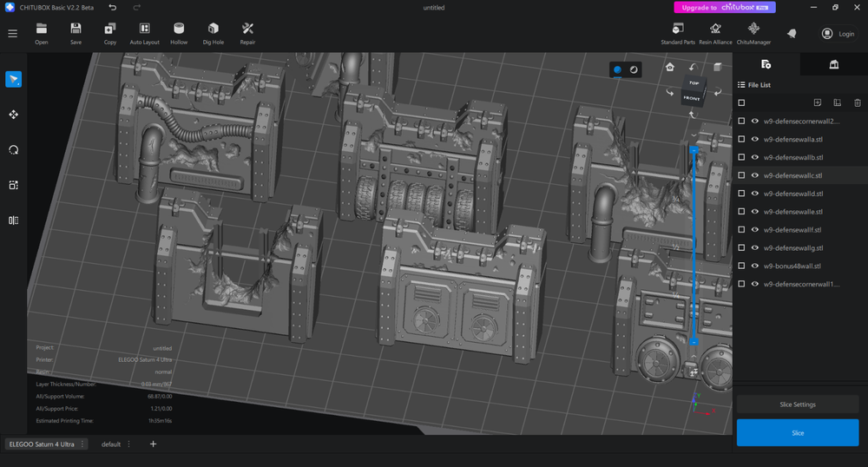Click the Open file toolbar icon

point(42,33)
